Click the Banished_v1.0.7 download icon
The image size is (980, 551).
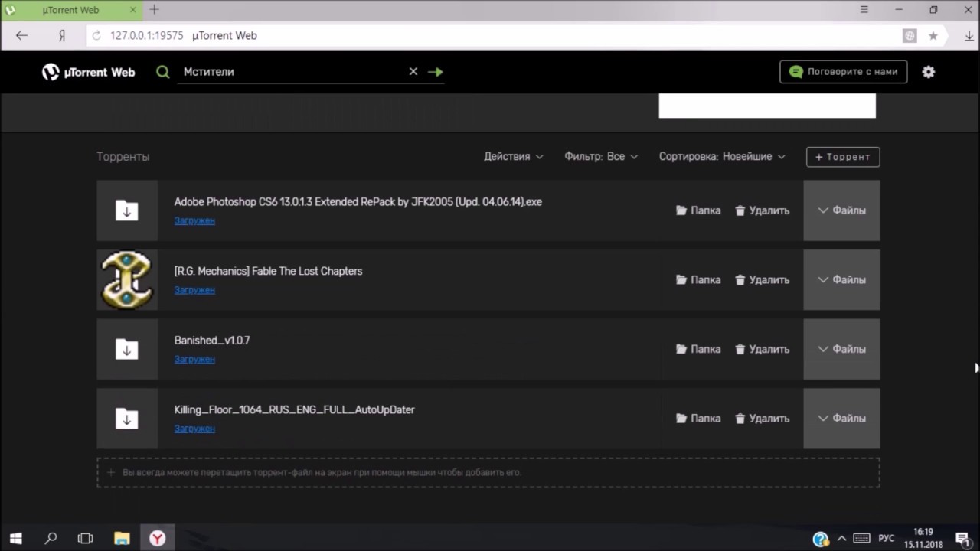[x=127, y=349]
